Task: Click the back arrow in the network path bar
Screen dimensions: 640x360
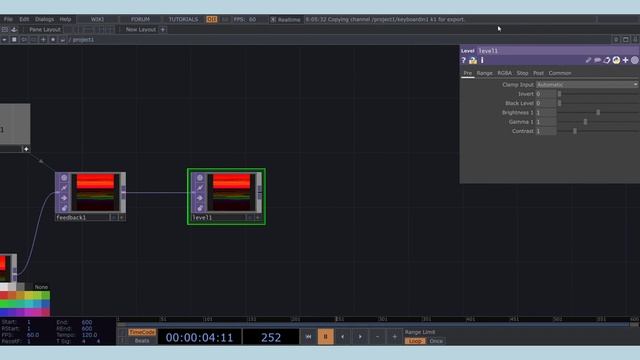Action: coord(4,40)
